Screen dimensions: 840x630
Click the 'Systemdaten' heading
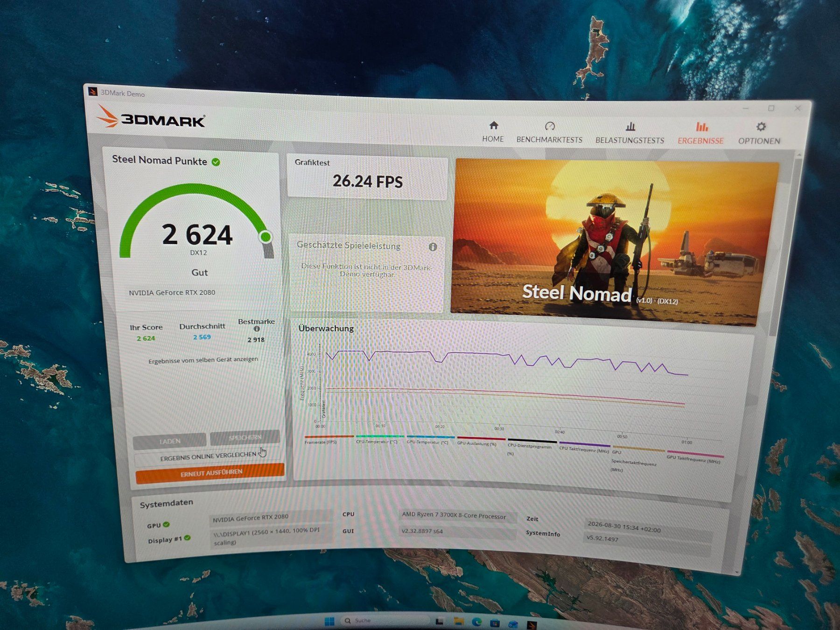click(166, 504)
